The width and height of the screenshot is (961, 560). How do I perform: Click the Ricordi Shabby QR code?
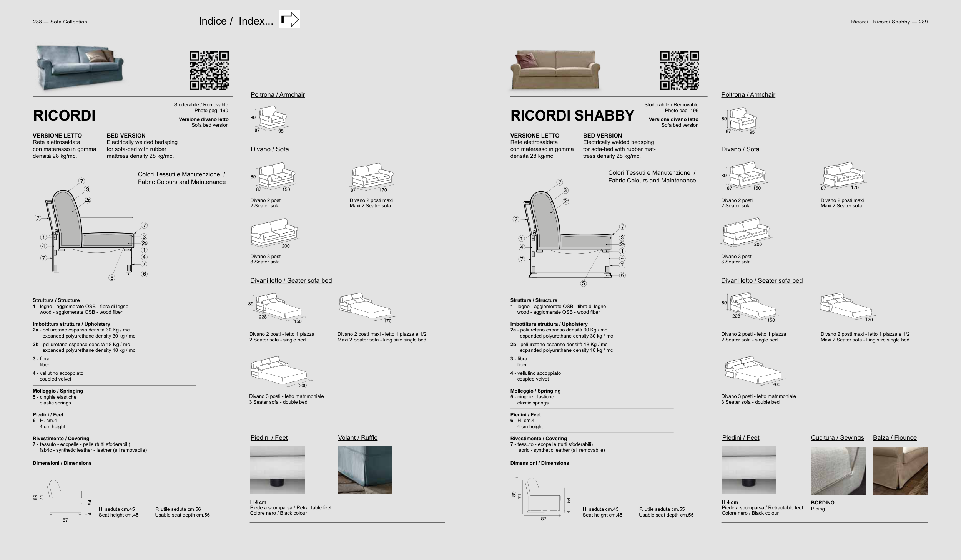point(679,70)
